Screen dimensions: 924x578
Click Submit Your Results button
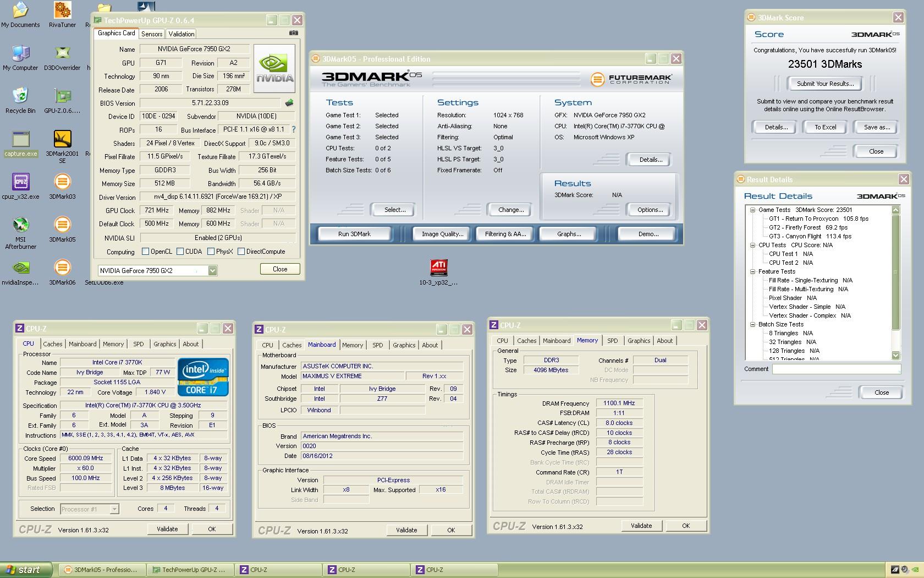pyautogui.click(x=825, y=84)
